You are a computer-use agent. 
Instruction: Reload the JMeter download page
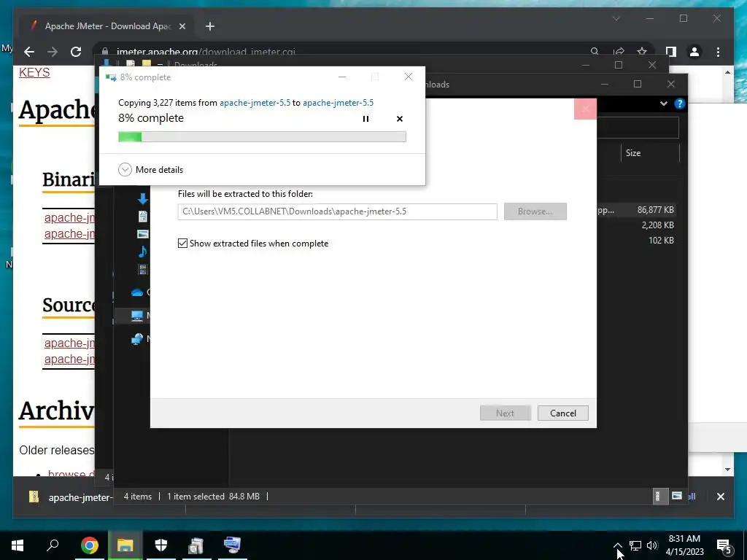click(x=76, y=52)
